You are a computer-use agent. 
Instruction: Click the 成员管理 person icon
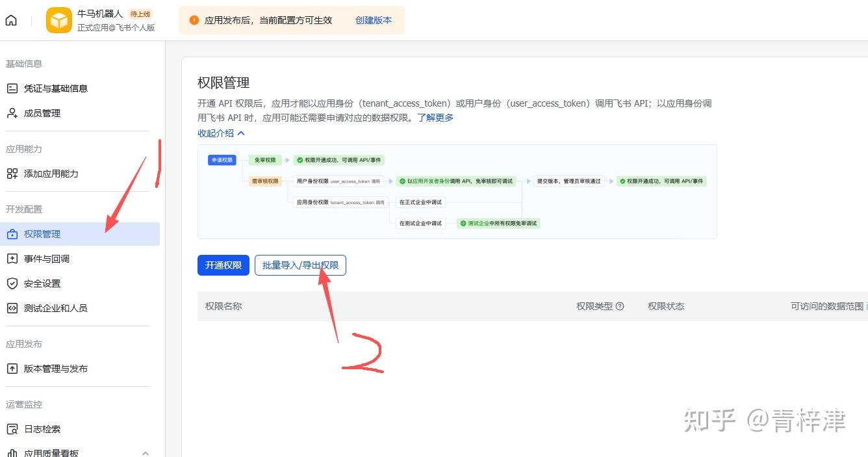tap(12, 113)
